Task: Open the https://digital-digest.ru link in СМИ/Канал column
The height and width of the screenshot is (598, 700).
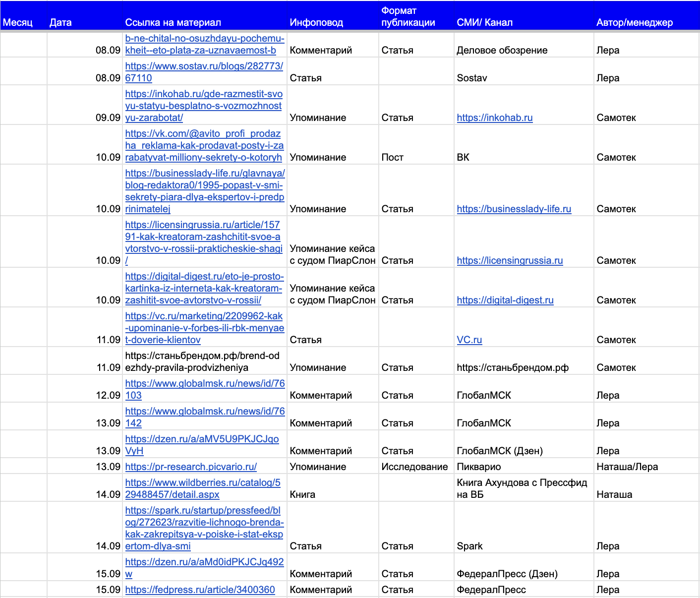Action: pos(505,300)
